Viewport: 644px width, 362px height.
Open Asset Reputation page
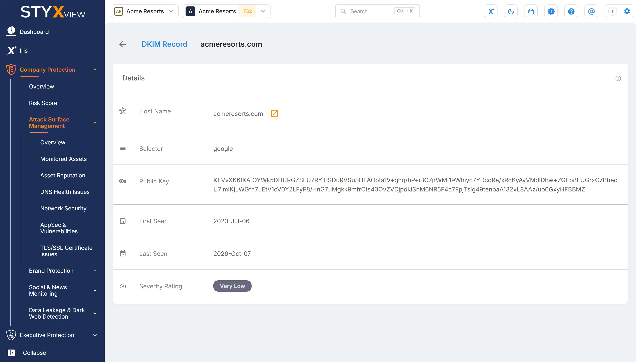[63, 175]
